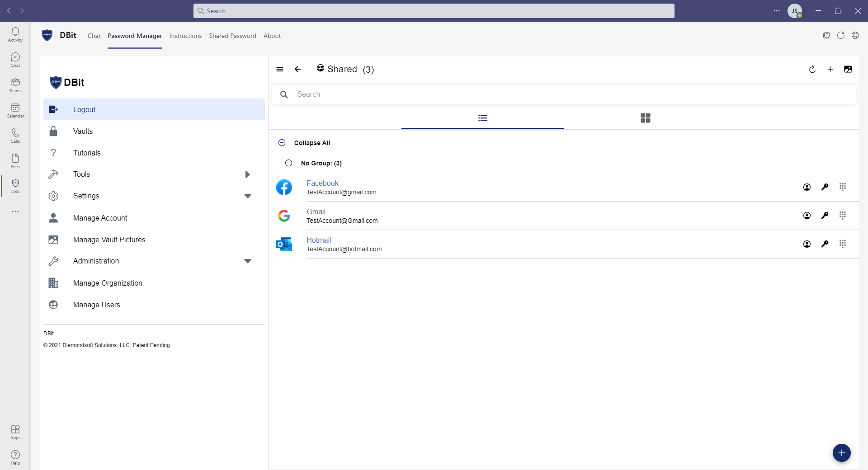Open Calendar in Teams sidebar
Viewport: 868px width, 470px height.
coord(15,110)
